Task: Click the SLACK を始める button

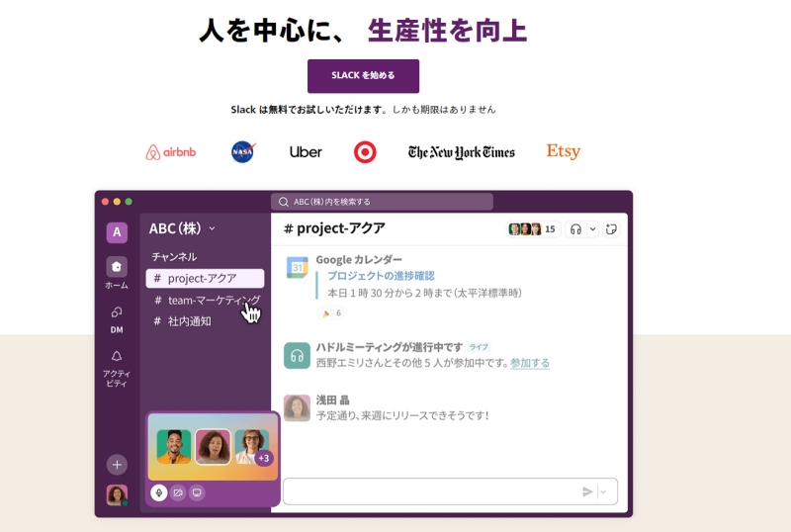Action: click(x=363, y=76)
